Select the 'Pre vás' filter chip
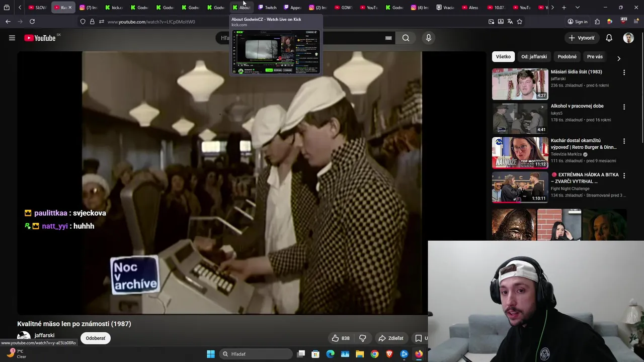644x362 pixels. tap(595, 57)
